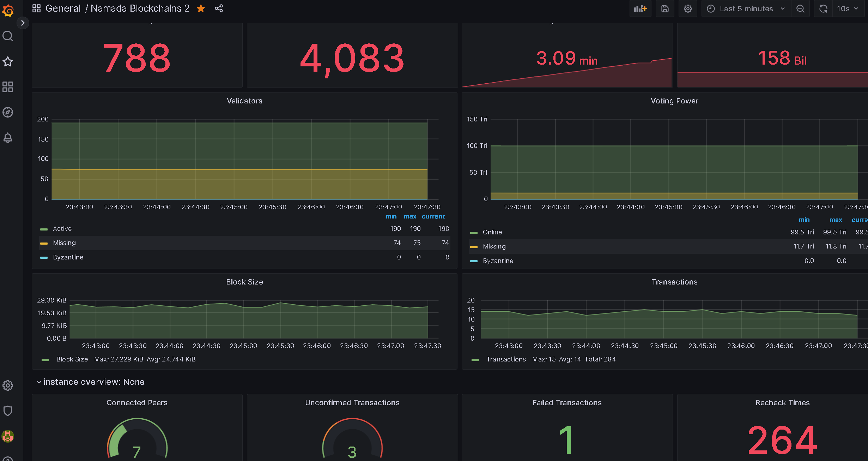Sort Validators legend by max column
868x461 pixels.
coord(410,216)
